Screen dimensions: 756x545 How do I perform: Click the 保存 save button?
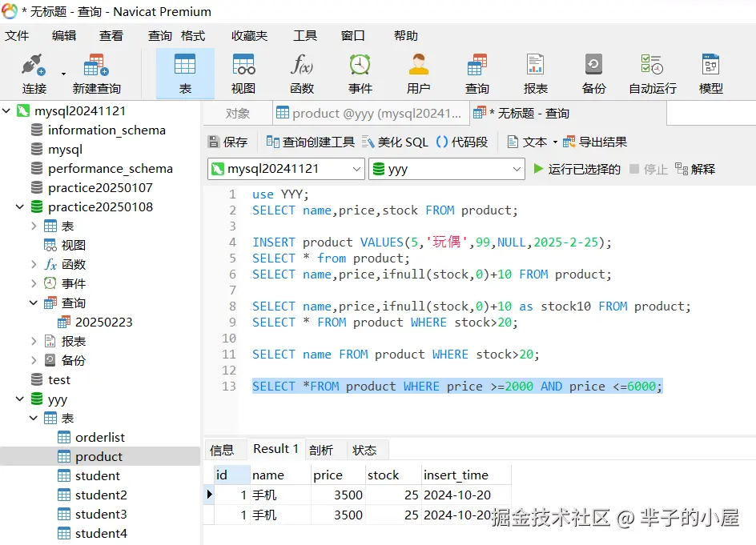(x=227, y=142)
